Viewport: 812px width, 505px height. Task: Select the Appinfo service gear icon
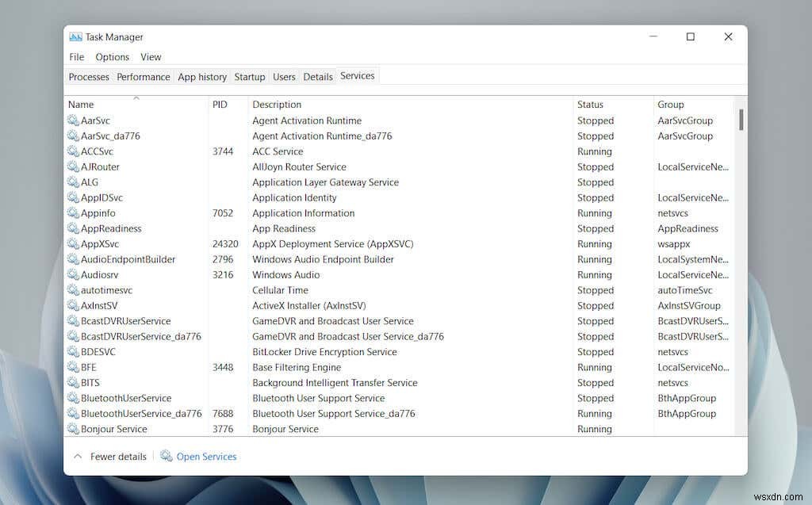[71, 212]
